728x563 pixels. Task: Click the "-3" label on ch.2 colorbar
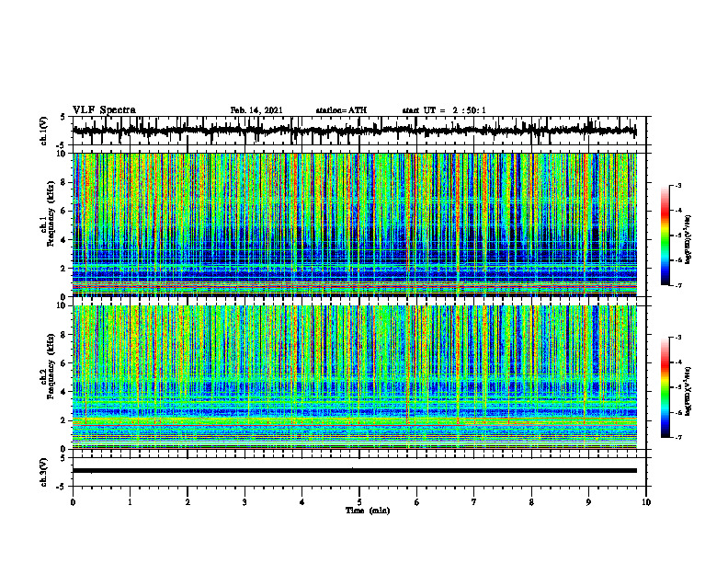pos(678,338)
